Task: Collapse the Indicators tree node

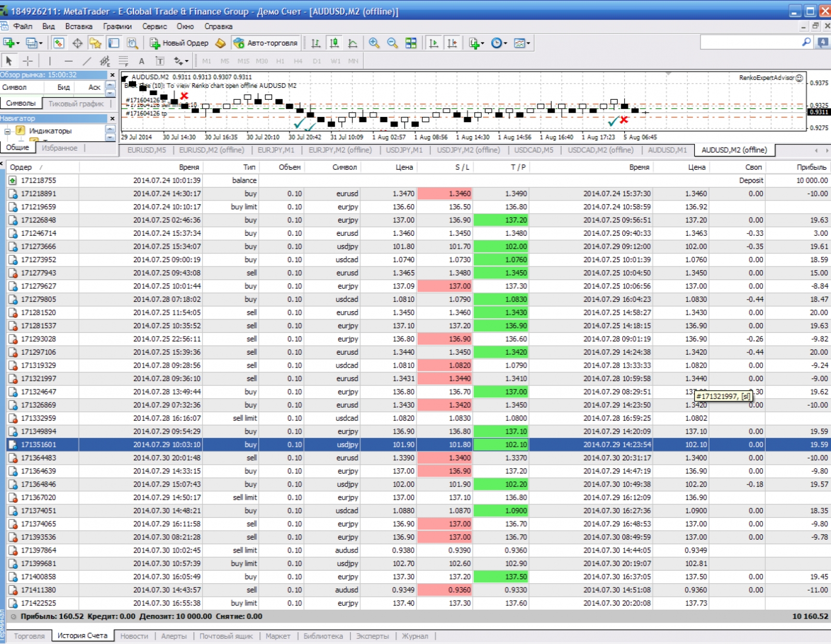Action: click(8, 131)
